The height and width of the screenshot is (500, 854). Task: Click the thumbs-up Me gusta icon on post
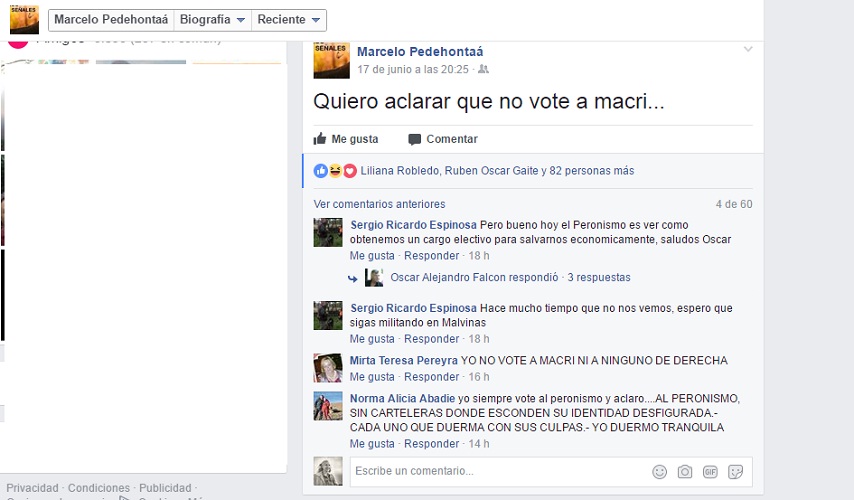point(320,139)
